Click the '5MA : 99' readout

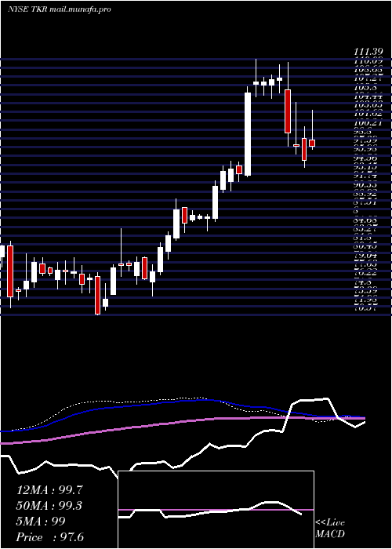click(x=41, y=521)
